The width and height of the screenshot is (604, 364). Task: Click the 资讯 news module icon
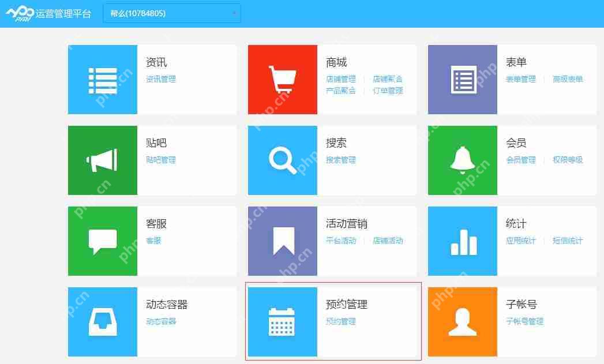[x=102, y=79]
